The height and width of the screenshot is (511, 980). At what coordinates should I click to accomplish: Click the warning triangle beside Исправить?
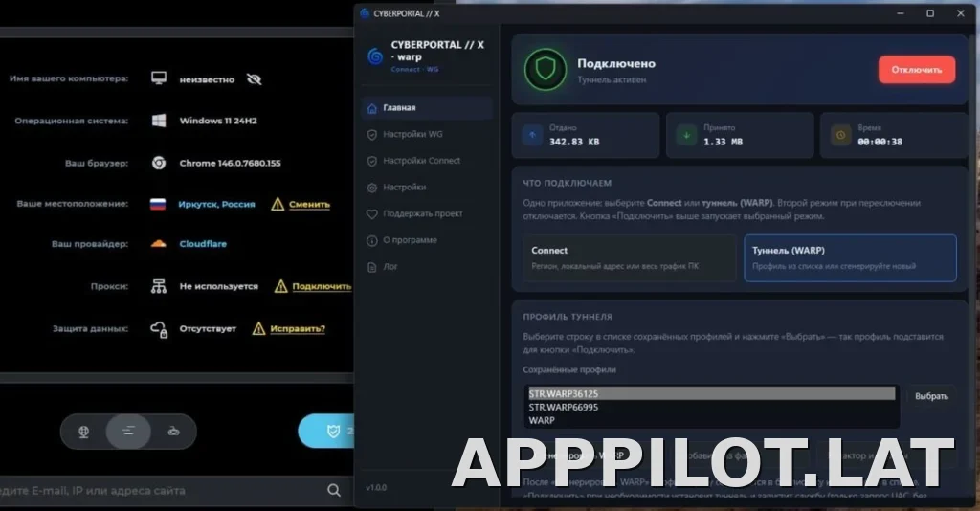pyautogui.click(x=258, y=328)
